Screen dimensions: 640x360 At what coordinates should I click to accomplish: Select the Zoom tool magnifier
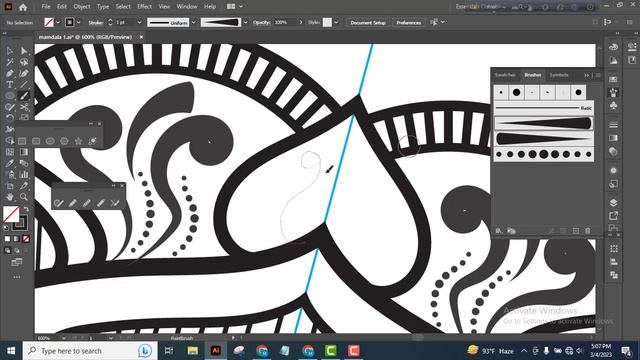coord(24,197)
